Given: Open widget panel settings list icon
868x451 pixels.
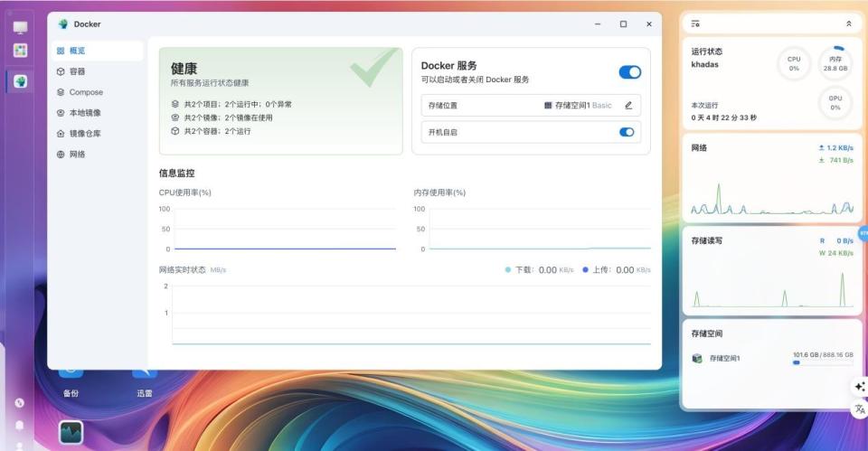Looking at the screenshot, I should [695, 23].
